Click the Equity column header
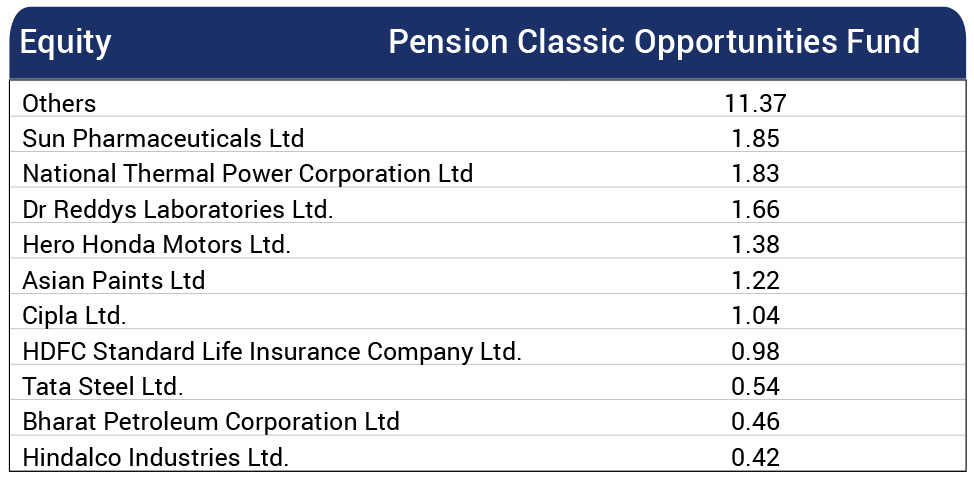 pos(65,43)
